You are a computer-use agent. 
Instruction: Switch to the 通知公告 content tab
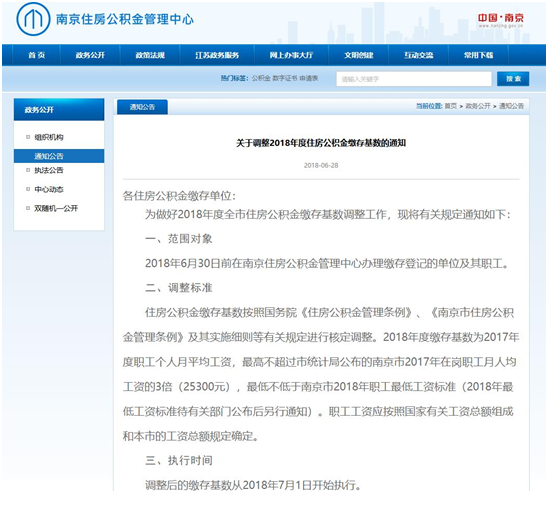tap(142, 107)
